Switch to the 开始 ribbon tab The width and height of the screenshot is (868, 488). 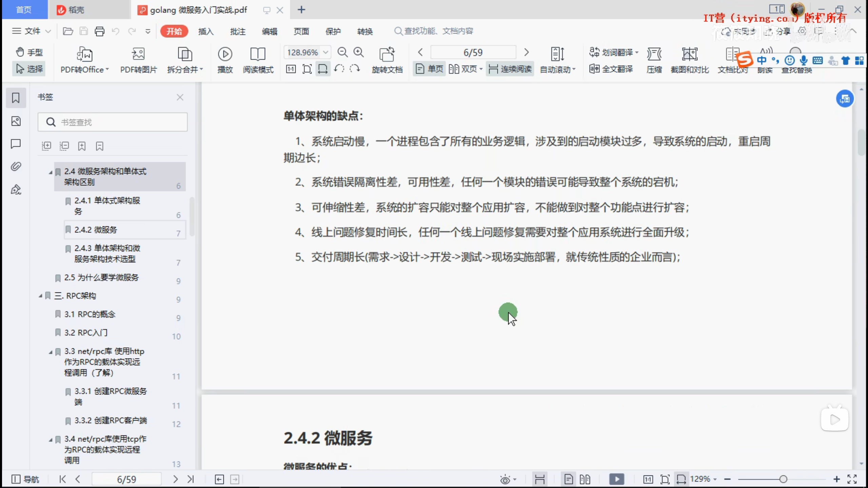pyautogui.click(x=174, y=31)
